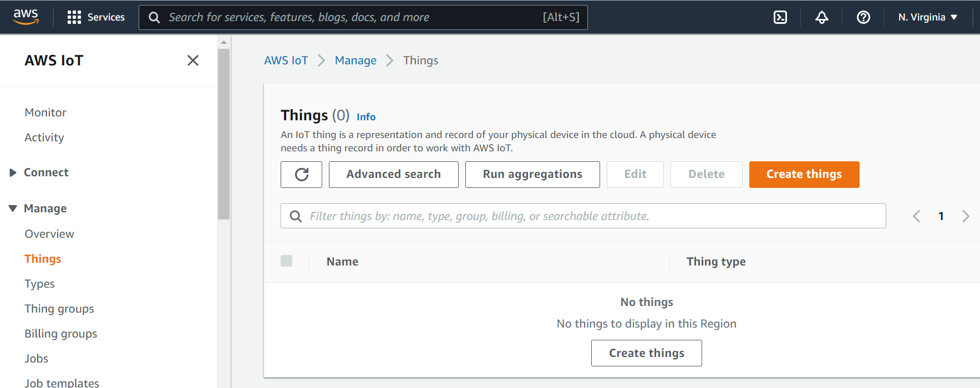The height and width of the screenshot is (388, 980).
Task: Open Billing groups in the sidebar
Action: (x=61, y=334)
